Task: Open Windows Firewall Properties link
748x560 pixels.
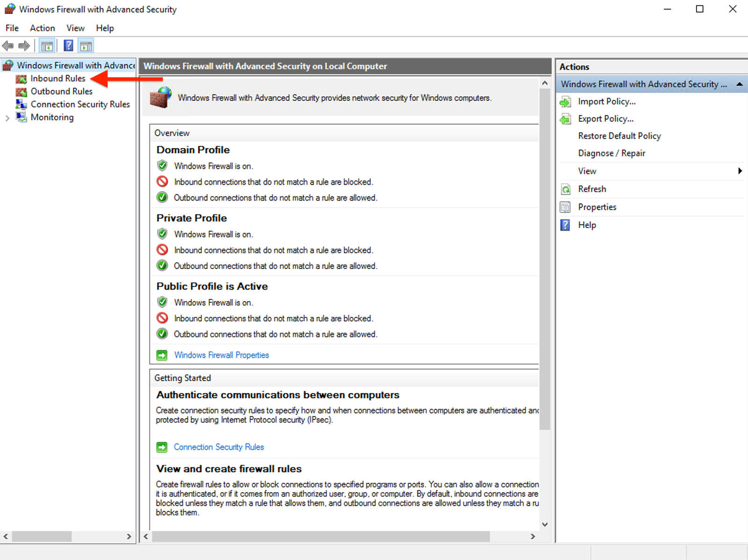Action: point(221,355)
